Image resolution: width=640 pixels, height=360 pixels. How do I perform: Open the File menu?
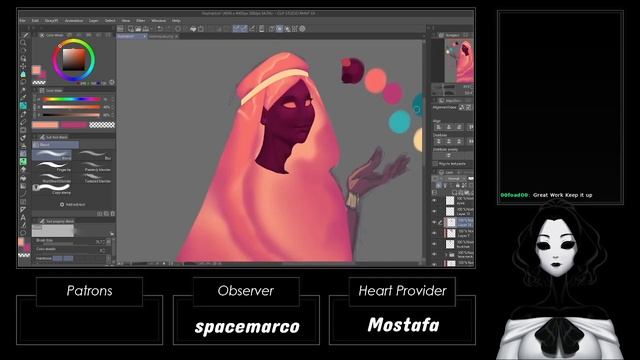point(22,20)
